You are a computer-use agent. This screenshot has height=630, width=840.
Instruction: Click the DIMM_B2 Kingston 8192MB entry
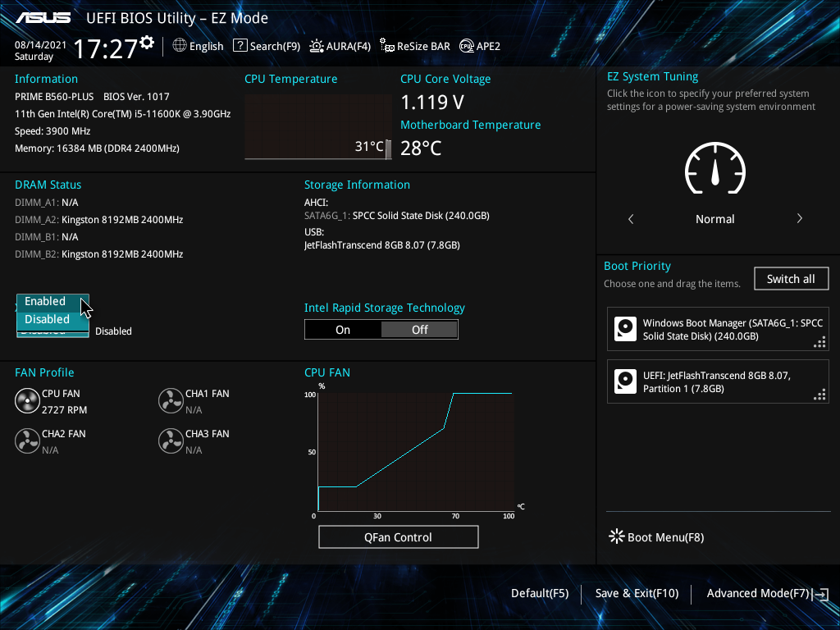pos(99,254)
